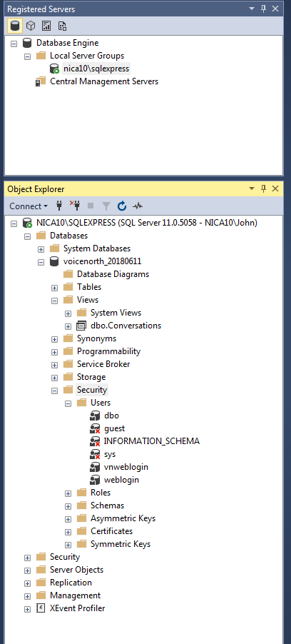The width and height of the screenshot is (291, 644).
Task: Close the Object Explorer panel
Action: (x=275, y=188)
